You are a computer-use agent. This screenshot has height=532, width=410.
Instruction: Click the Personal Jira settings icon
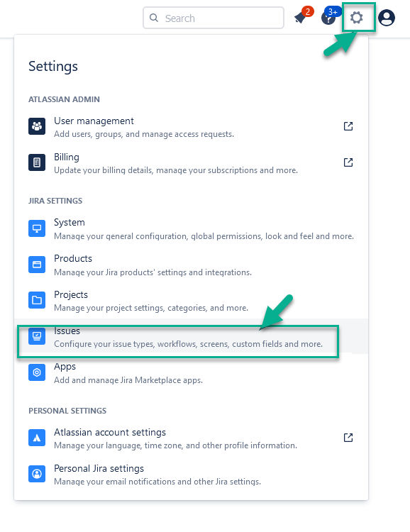click(37, 474)
